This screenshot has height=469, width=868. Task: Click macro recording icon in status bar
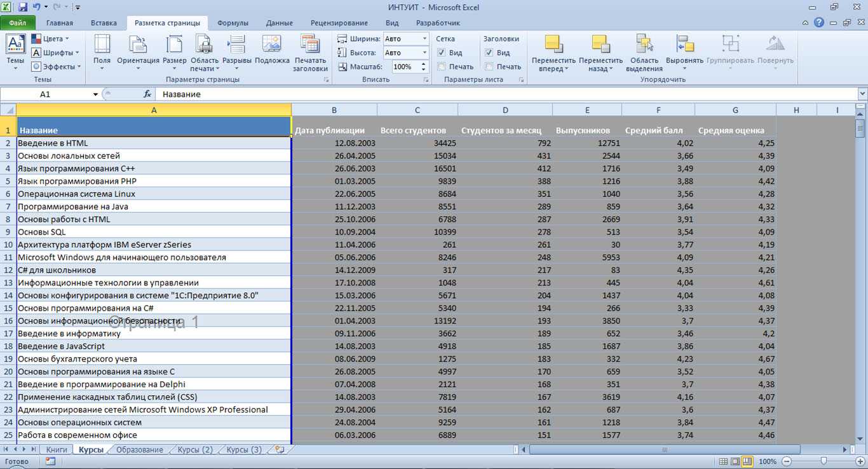pos(50,461)
